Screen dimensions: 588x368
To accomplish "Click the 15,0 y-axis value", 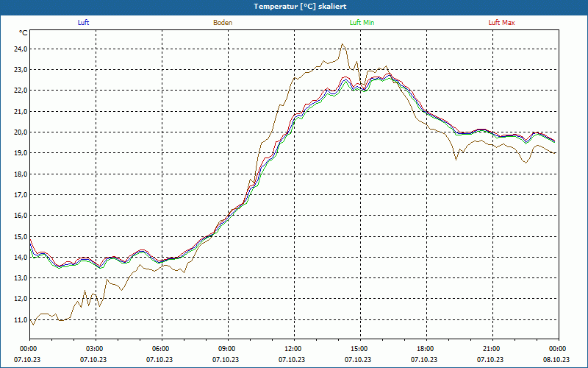I will tap(21, 236).
